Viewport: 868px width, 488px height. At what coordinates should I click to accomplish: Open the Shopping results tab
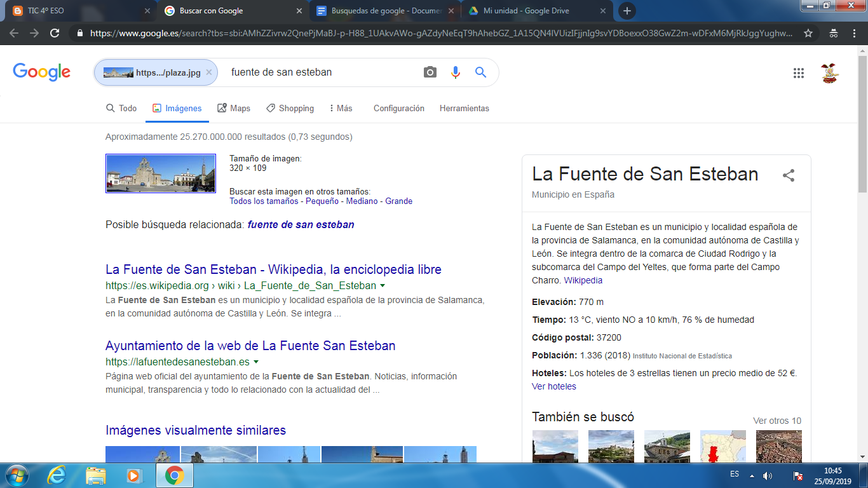click(290, 109)
